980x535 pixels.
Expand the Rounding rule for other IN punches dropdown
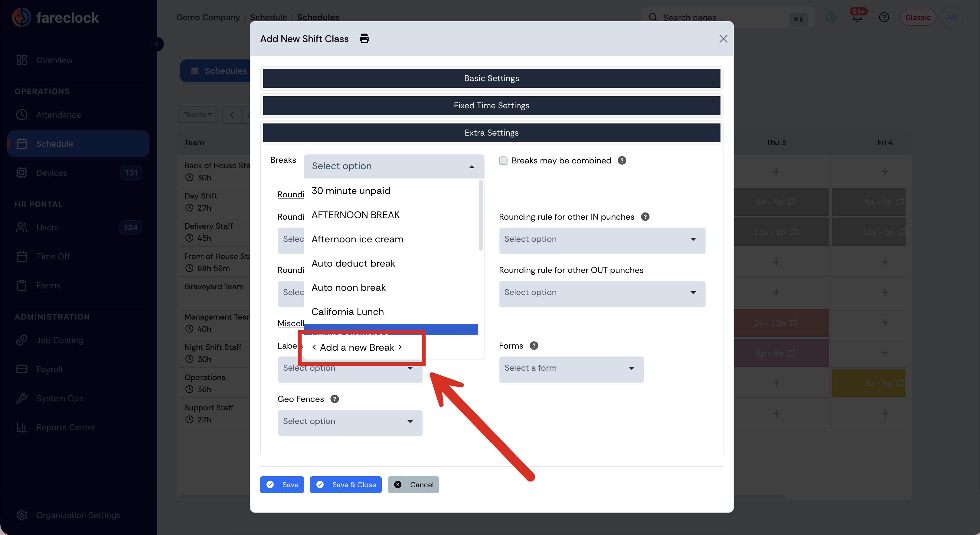tap(602, 239)
